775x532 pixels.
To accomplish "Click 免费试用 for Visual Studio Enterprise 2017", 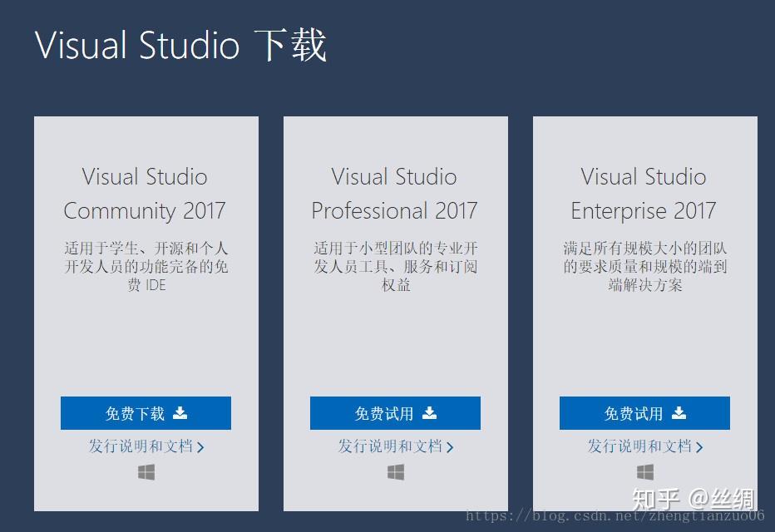I will (x=644, y=413).
